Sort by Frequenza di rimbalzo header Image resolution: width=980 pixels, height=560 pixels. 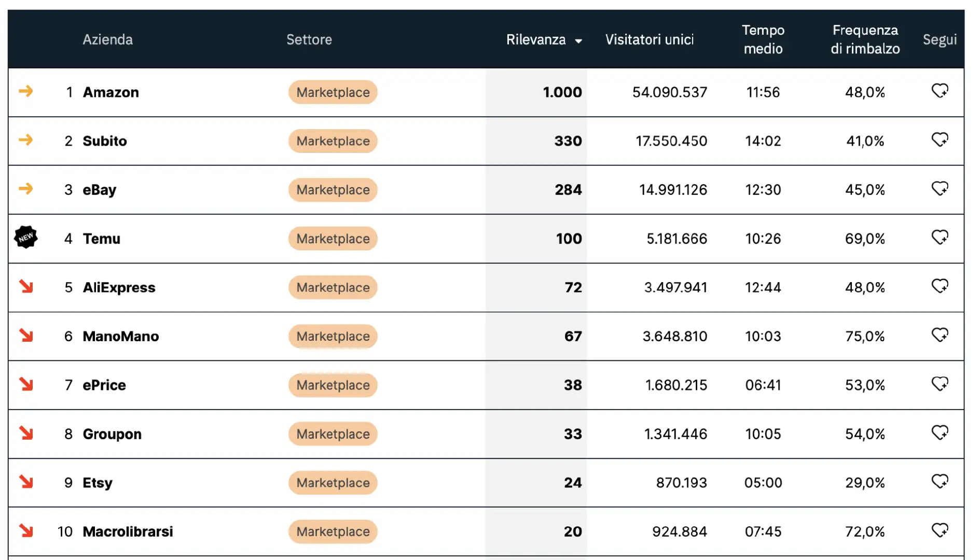point(865,39)
